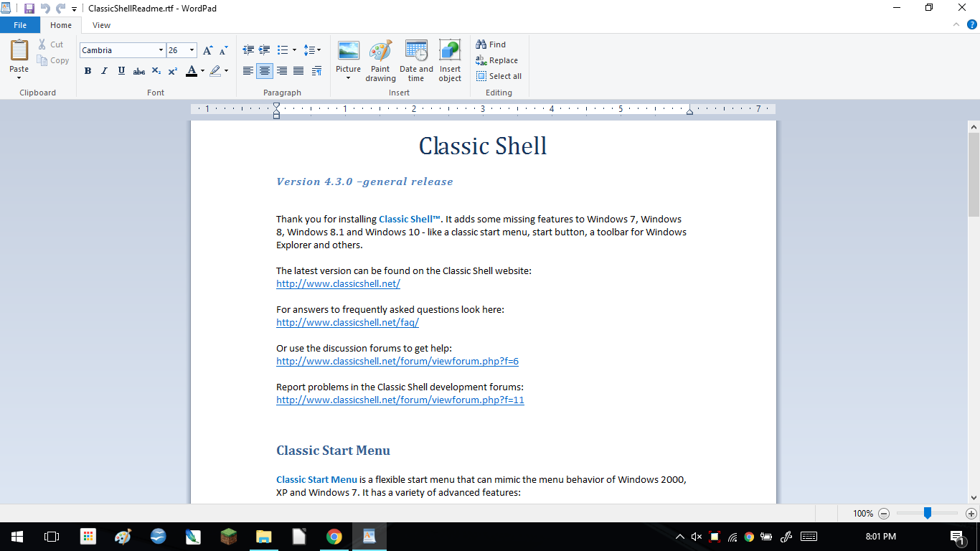Click the zoom slider handle
980x551 pixels.
[928, 513]
